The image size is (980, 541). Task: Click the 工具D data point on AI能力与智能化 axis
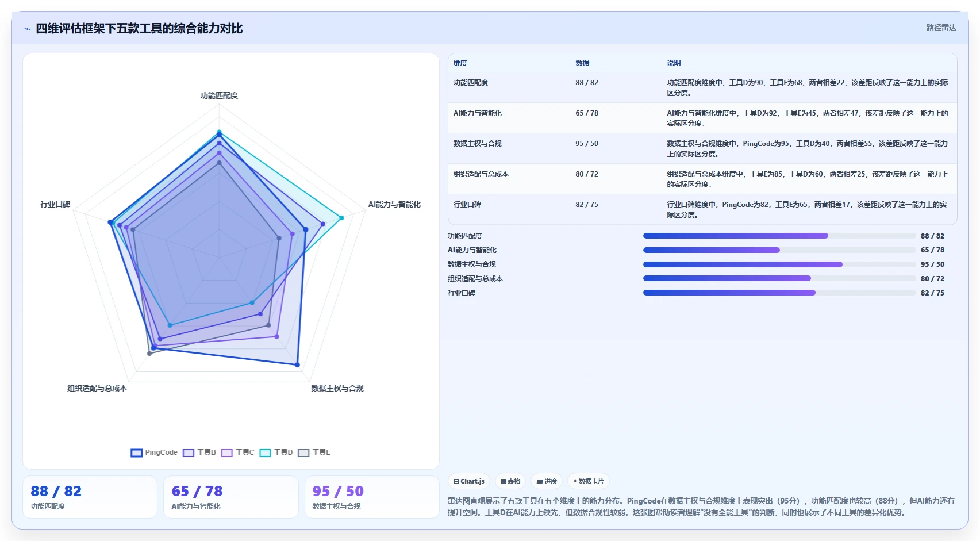pos(341,218)
